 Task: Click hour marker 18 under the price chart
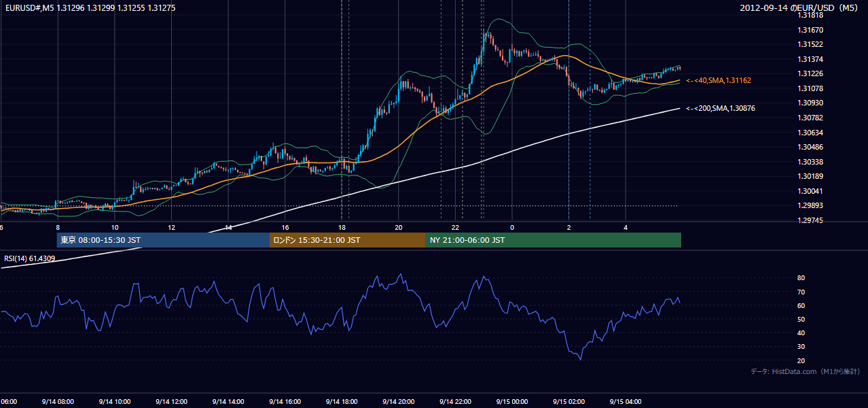tap(342, 227)
